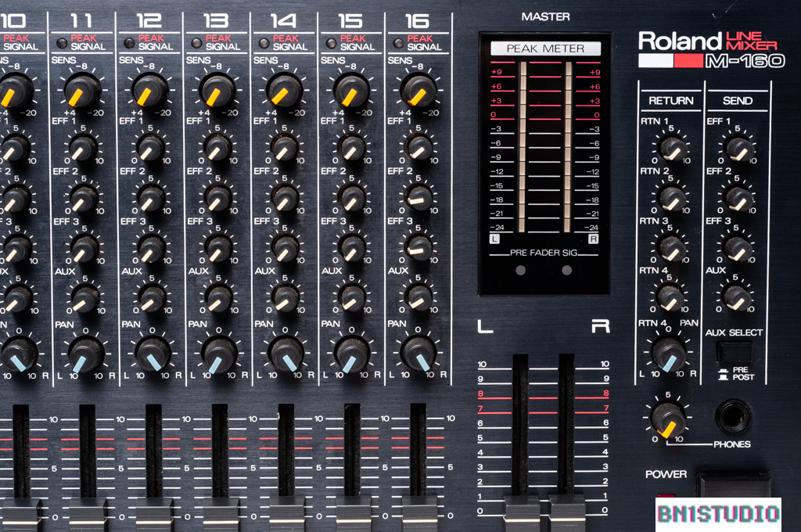Click the left PRE FADER SIG LED
The height and width of the screenshot is (532, 801).
(x=521, y=271)
